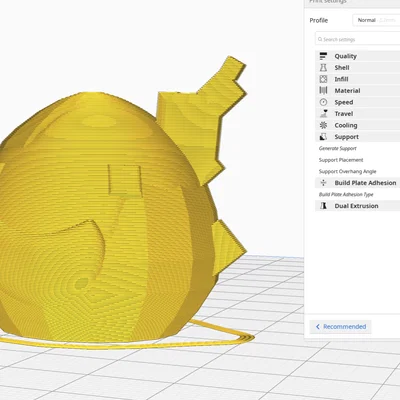Open the Normal profile dropdown
This screenshot has height=400, width=400.
(376, 20)
